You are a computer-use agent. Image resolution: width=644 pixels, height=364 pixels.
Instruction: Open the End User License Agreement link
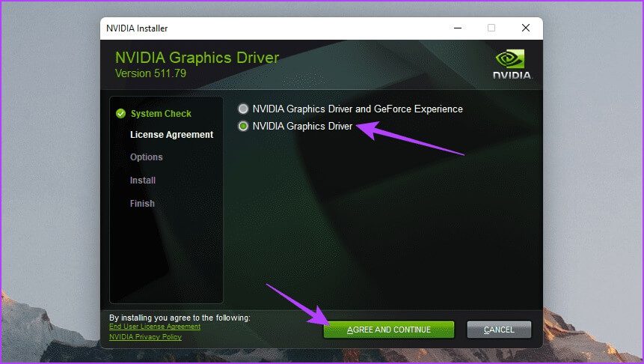tap(155, 327)
